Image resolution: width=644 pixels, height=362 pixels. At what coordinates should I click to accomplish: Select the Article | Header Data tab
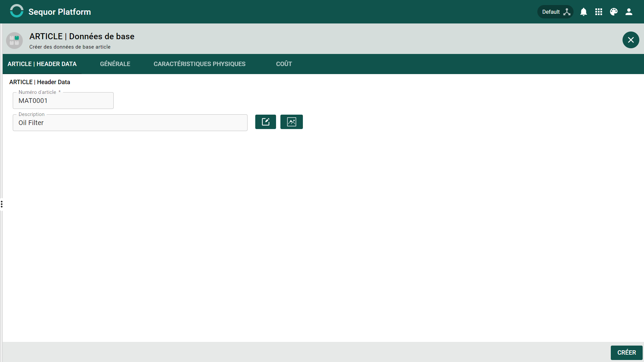pos(42,64)
